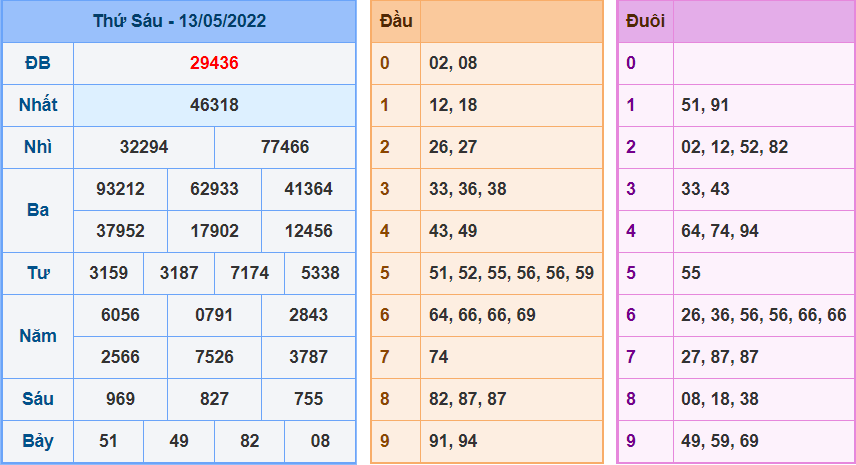Select Đuôi row values 49, 59, 69
Screen dimensions: 856x465
720,441
